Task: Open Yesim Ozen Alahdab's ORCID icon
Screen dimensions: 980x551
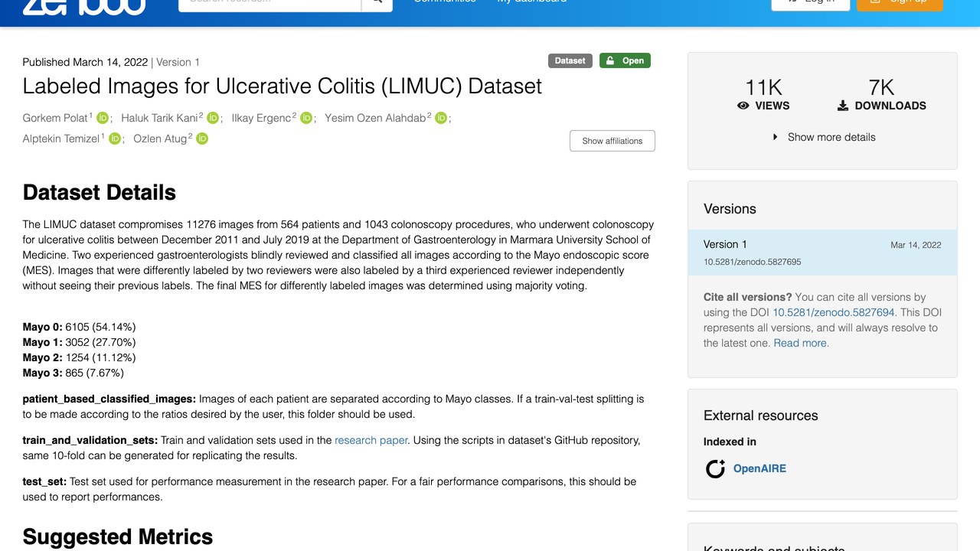Action: (x=441, y=118)
